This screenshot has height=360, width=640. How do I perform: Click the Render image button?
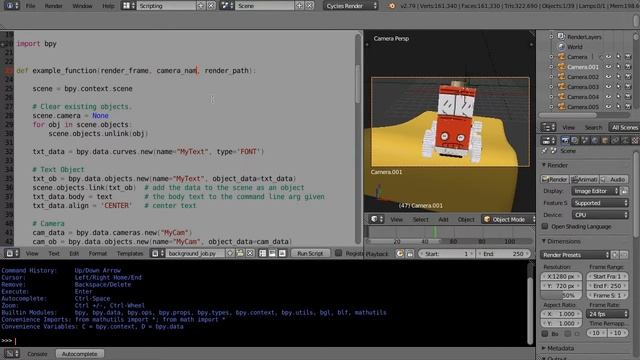(554, 179)
